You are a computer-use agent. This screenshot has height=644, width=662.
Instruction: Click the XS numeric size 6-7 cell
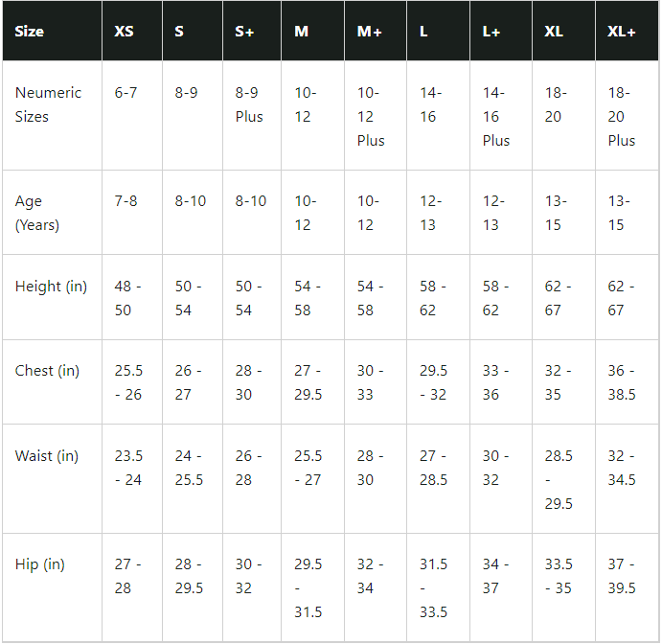point(126,93)
